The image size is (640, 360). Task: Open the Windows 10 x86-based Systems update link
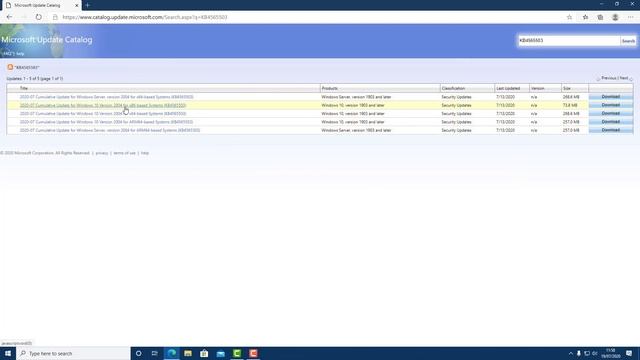(x=103, y=105)
